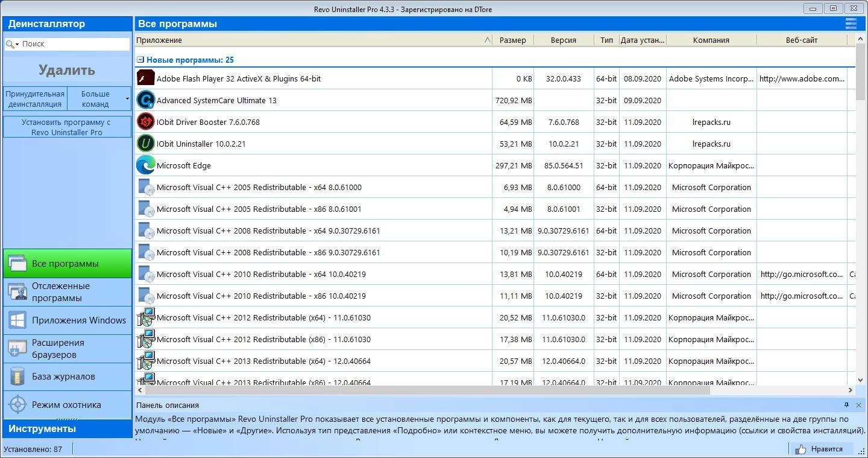The width and height of the screenshot is (868, 458).
Task: Switch to 'Режим охотника' module tab
Action: click(x=68, y=405)
